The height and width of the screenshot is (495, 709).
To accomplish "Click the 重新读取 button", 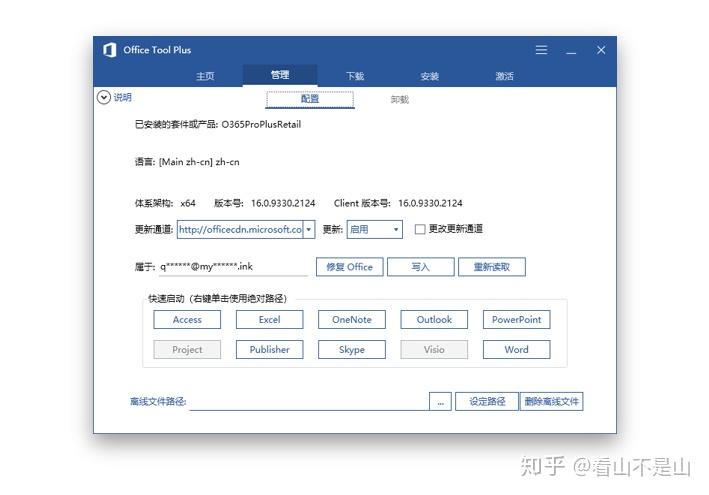I will [492, 267].
